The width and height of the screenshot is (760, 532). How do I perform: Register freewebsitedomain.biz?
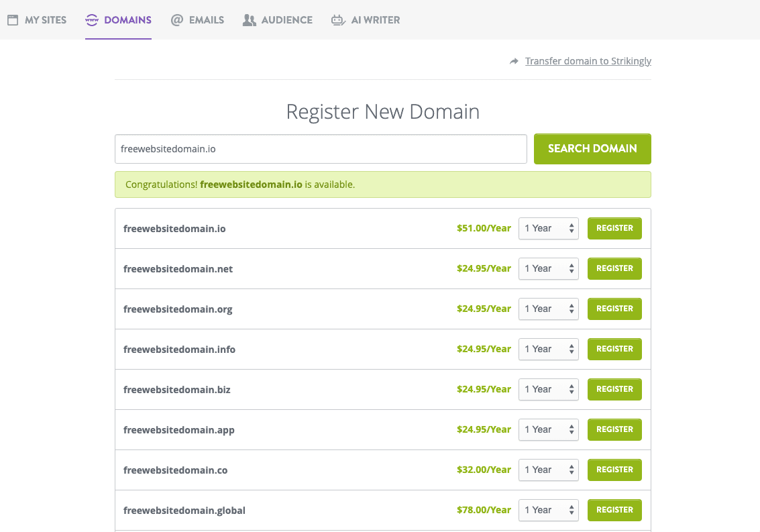[x=614, y=389]
